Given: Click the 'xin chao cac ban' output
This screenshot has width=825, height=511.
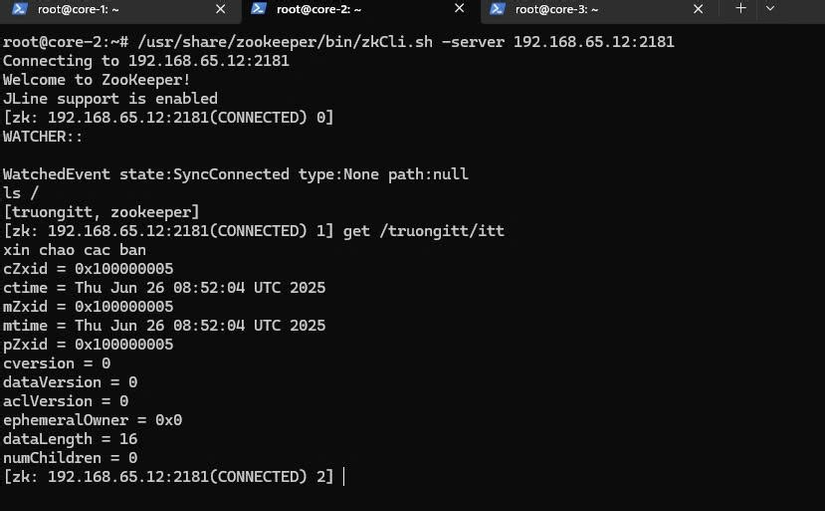Looking at the screenshot, I should pos(75,250).
